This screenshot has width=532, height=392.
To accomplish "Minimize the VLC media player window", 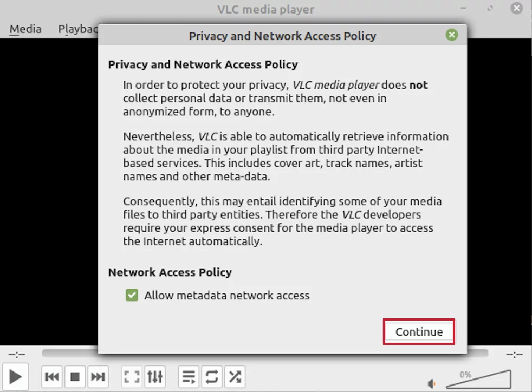I will tap(463, 8).
